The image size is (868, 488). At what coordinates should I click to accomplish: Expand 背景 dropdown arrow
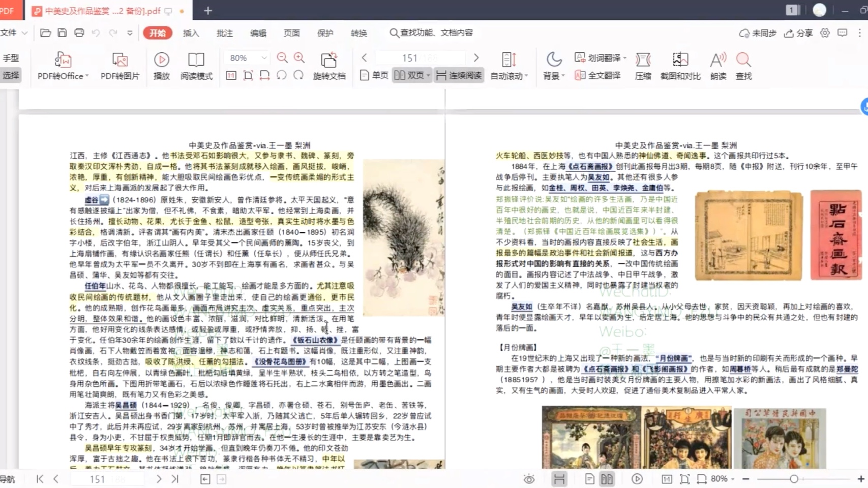563,76
